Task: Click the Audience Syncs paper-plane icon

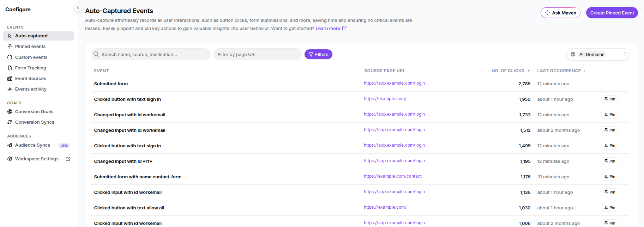Action: pyautogui.click(x=10, y=145)
